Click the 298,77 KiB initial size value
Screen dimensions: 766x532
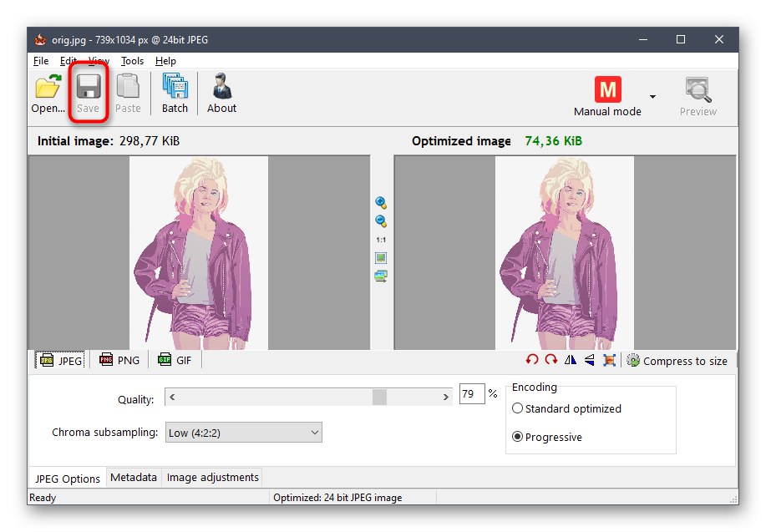(150, 141)
